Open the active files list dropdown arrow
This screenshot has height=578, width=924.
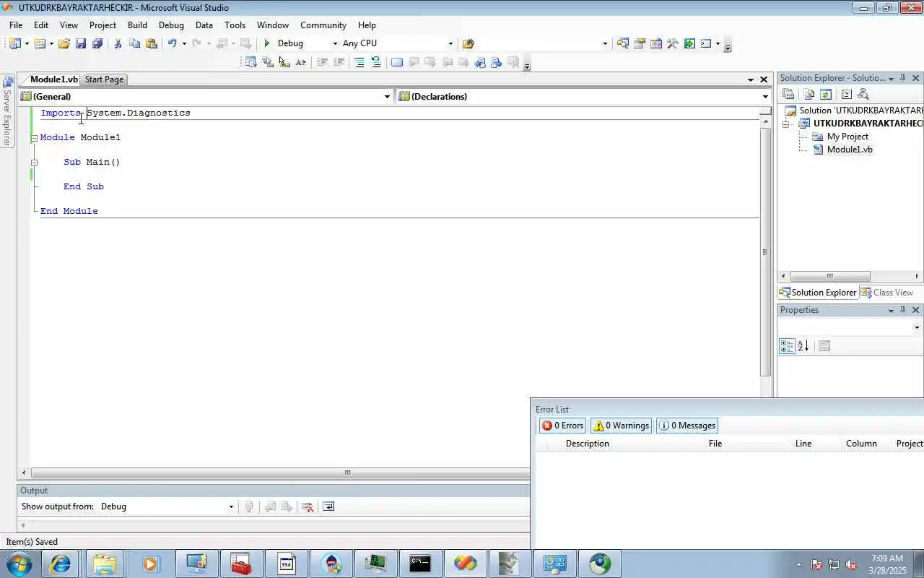click(x=751, y=79)
